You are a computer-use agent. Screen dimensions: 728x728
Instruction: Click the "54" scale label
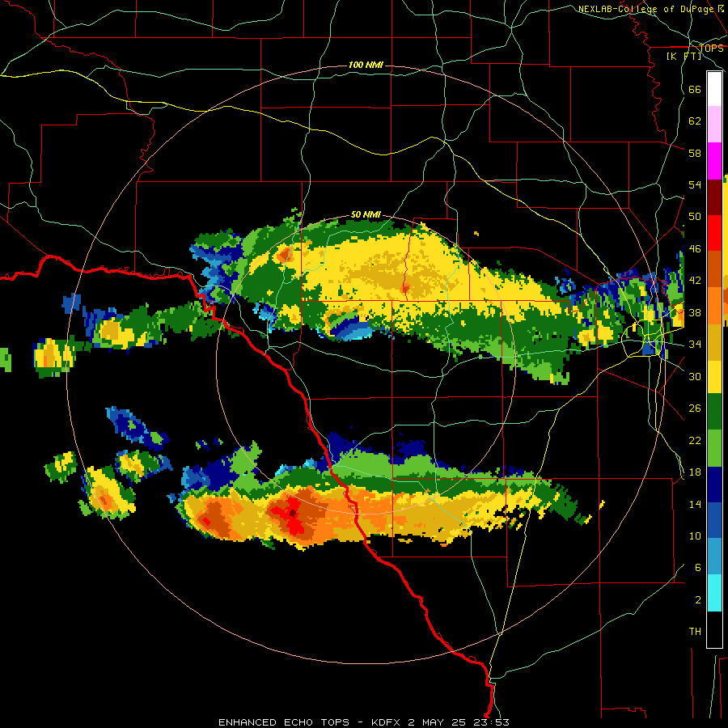click(695, 184)
